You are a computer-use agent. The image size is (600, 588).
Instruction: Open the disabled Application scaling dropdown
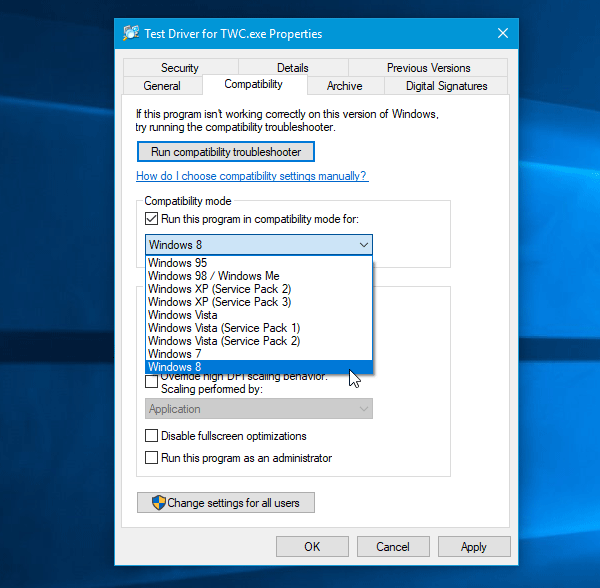(x=259, y=409)
